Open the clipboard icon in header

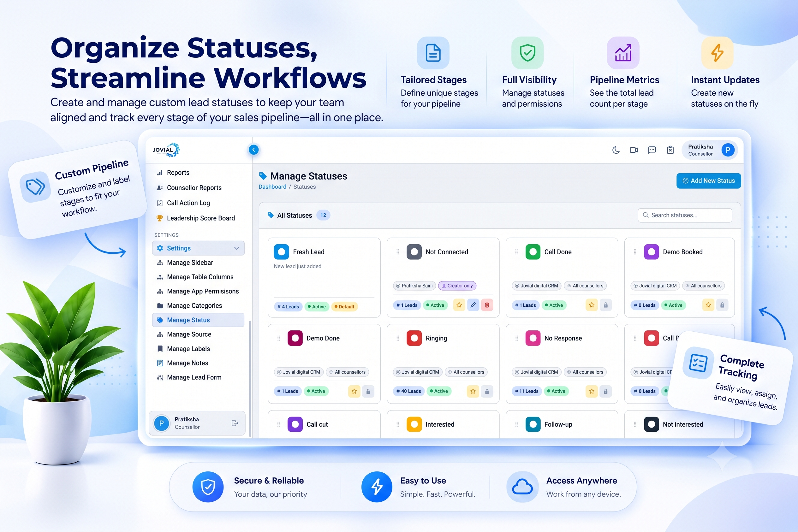click(x=670, y=150)
